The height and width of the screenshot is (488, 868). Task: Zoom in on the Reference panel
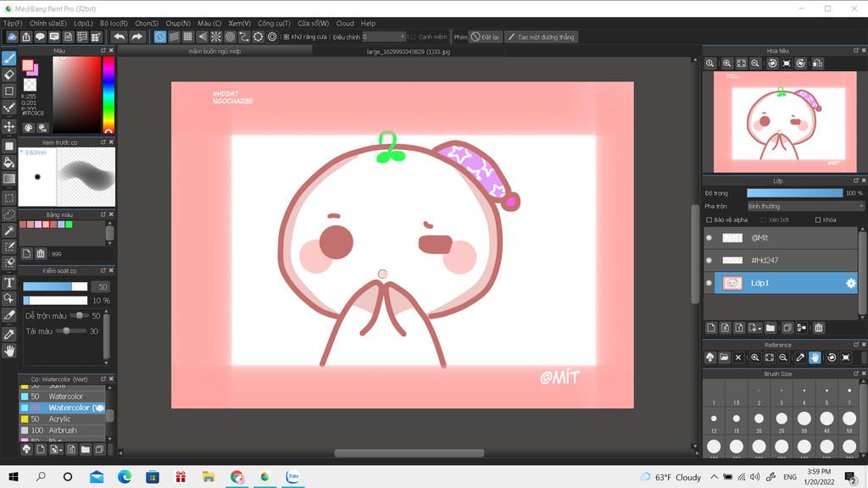754,358
